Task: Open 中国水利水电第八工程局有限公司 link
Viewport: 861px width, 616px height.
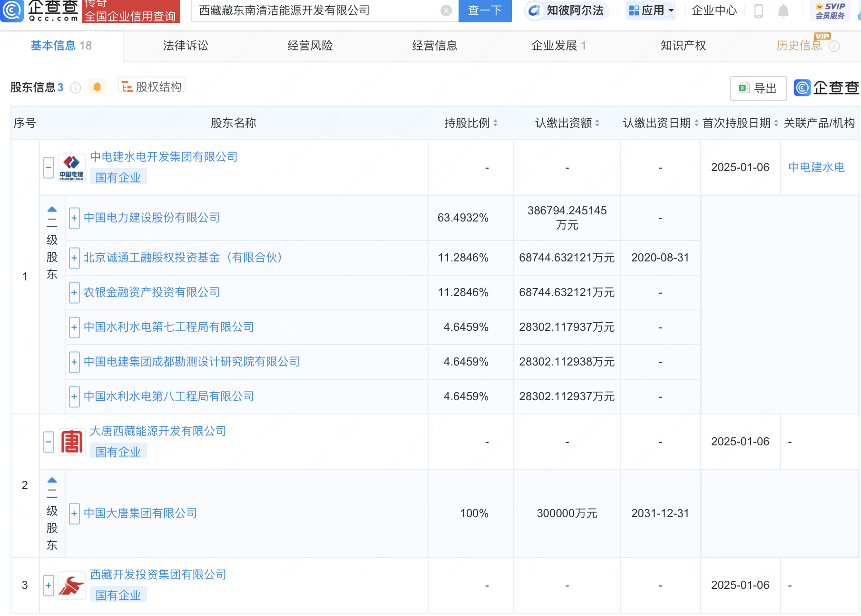Action: click(169, 396)
